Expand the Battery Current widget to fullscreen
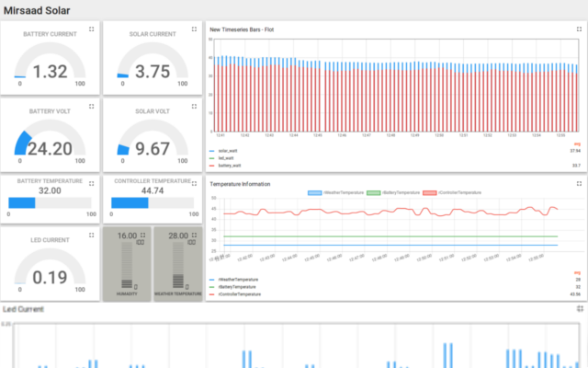This screenshot has width=588, height=368. click(x=92, y=29)
